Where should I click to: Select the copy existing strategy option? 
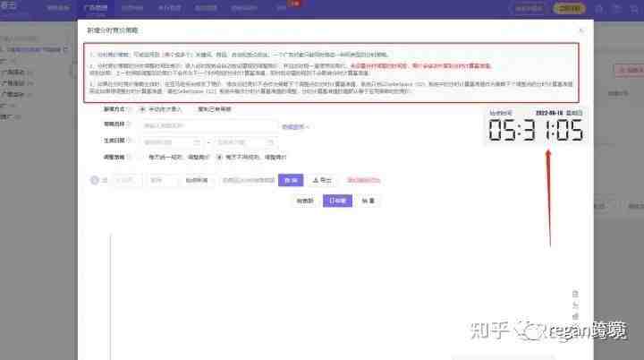(215, 109)
